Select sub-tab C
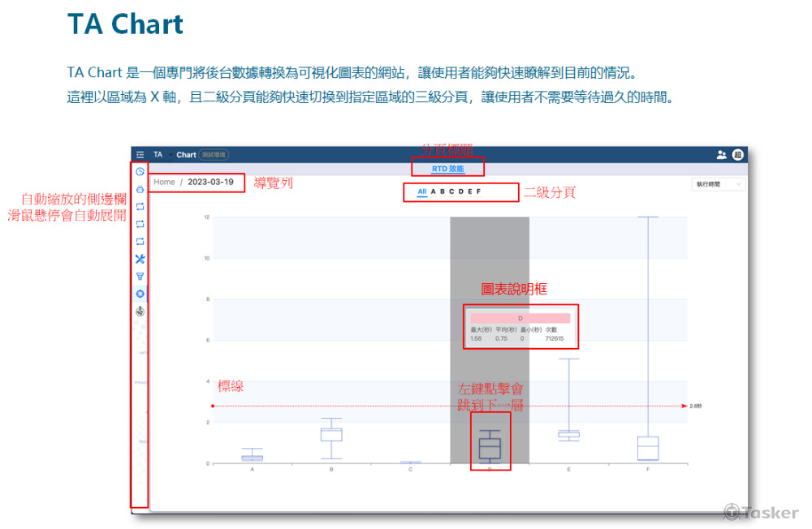 pos(451,191)
